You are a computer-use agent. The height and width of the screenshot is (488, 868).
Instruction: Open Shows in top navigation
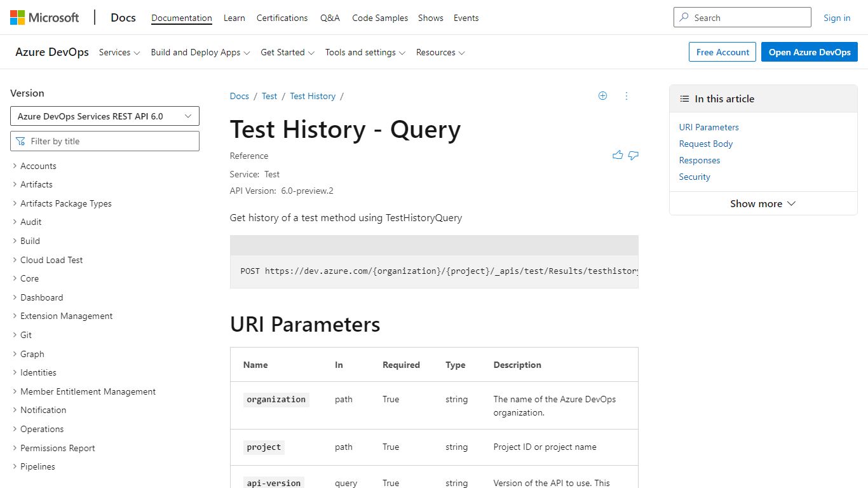point(431,18)
